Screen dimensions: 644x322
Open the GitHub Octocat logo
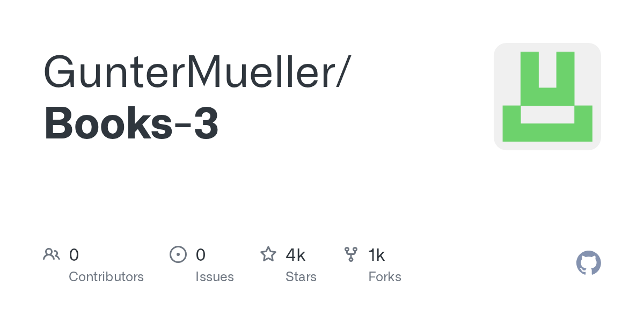588,263
